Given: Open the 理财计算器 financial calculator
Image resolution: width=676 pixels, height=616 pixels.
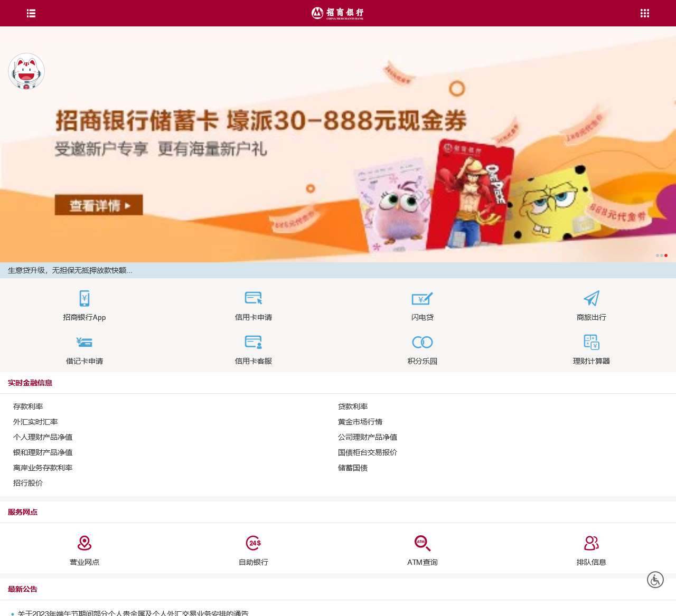Looking at the screenshot, I should [591, 349].
